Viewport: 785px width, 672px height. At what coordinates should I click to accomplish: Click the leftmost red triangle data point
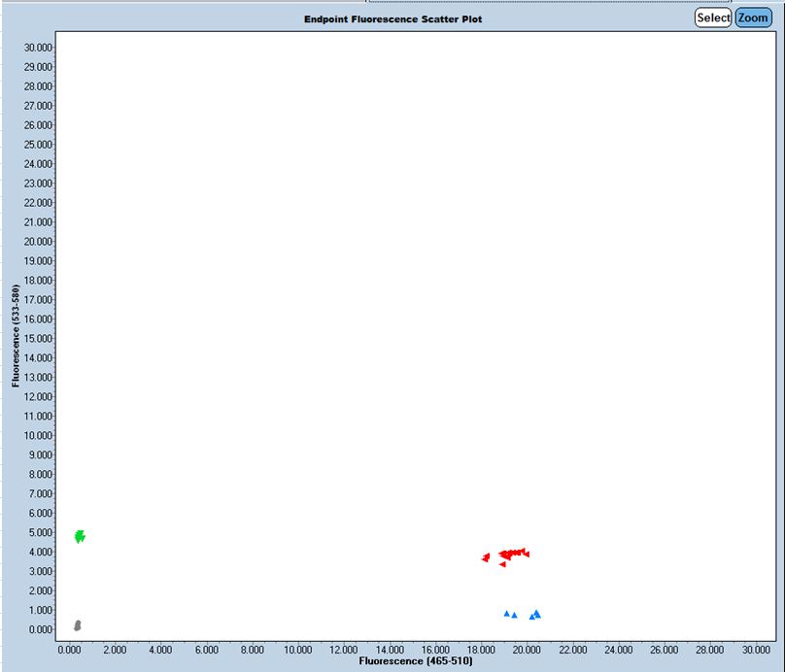coord(486,557)
